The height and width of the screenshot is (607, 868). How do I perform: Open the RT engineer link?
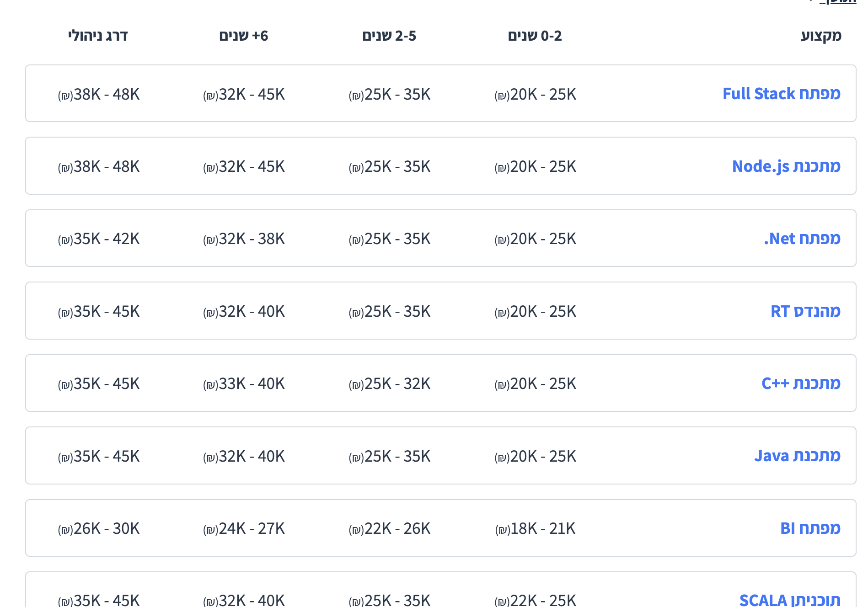(x=805, y=311)
